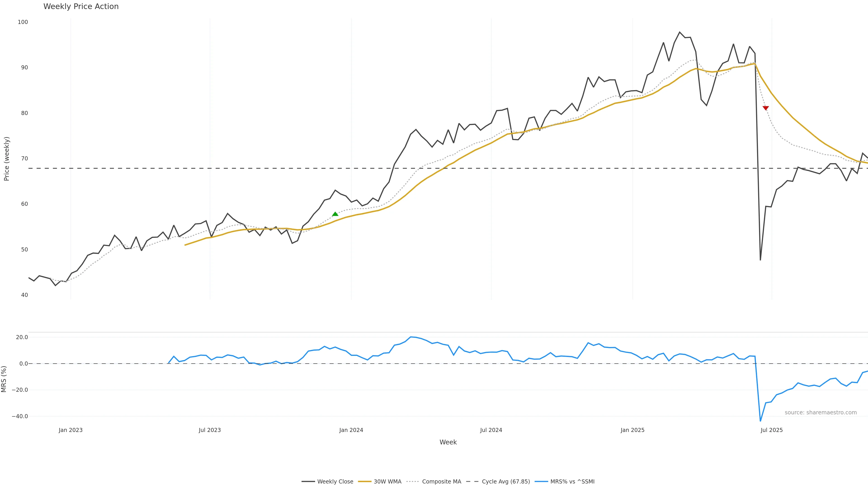Open the sharemaestro.com source text
The height and width of the screenshot is (488, 868).
point(821,413)
